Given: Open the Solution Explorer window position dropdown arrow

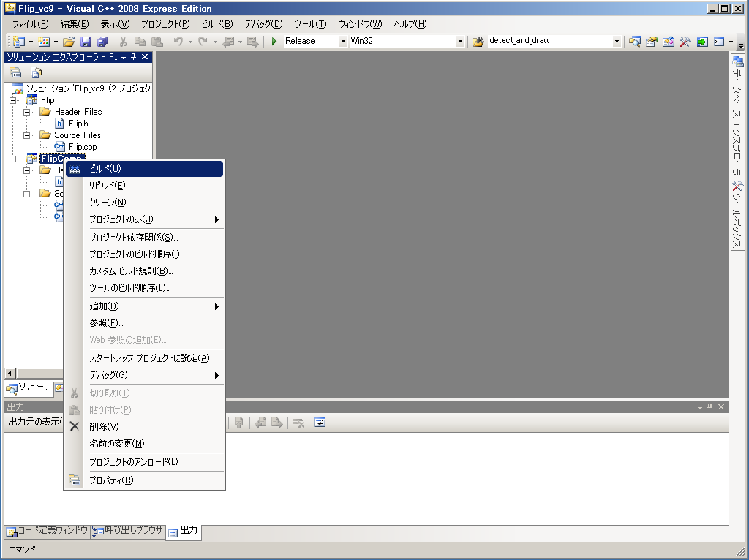Looking at the screenshot, I should coord(124,57).
